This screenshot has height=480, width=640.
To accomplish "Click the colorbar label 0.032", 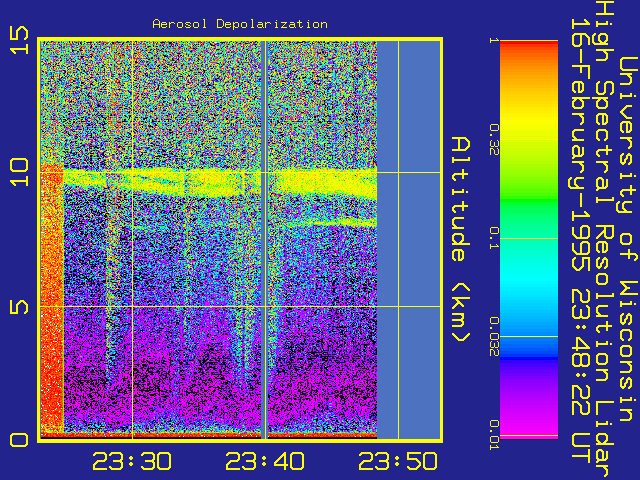I will [494, 337].
